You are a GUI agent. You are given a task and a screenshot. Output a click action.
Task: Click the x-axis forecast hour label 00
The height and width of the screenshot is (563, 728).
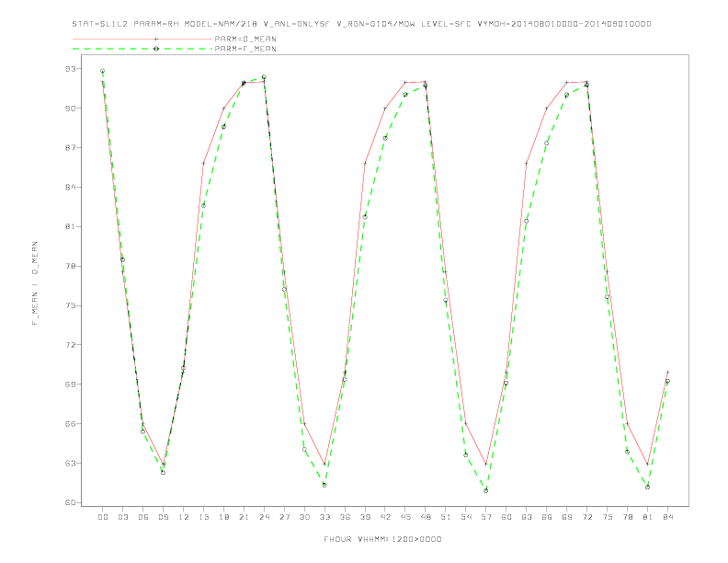[103, 517]
